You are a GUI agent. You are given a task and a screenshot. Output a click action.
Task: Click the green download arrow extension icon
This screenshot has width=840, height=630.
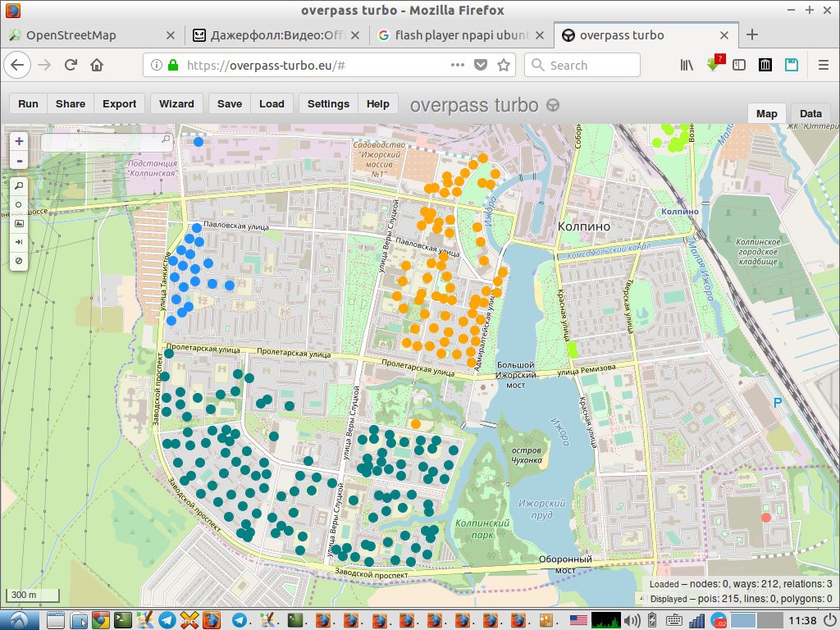point(714,64)
